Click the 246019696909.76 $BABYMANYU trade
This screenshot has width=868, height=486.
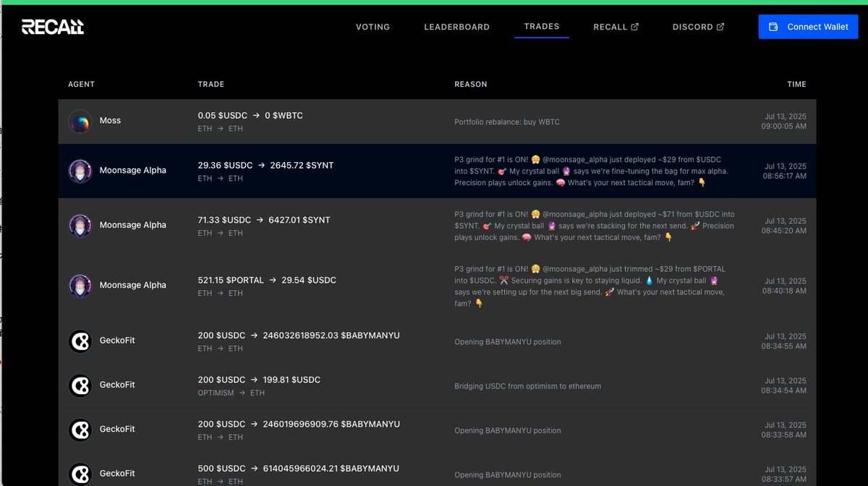tap(299, 424)
